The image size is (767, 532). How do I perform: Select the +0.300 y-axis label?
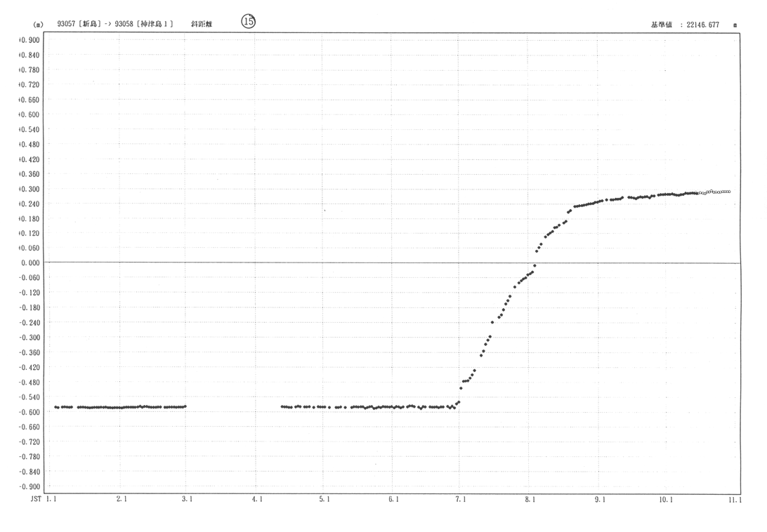[29, 189]
